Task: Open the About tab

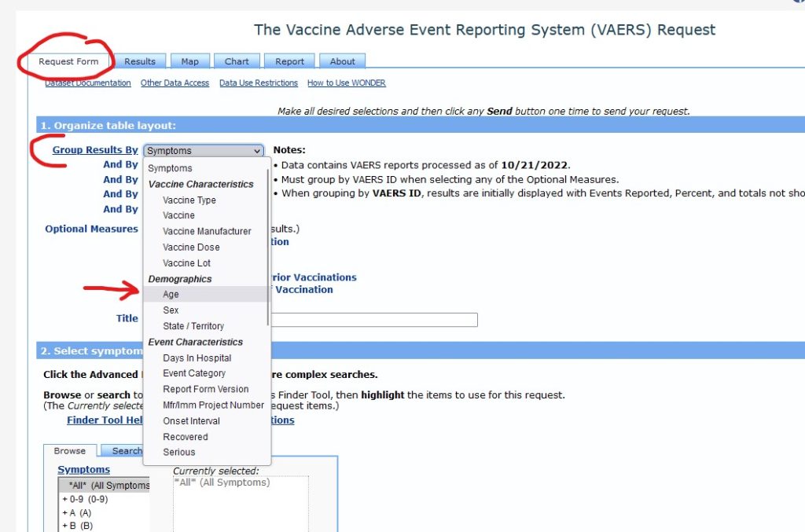Action: [x=342, y=61]
